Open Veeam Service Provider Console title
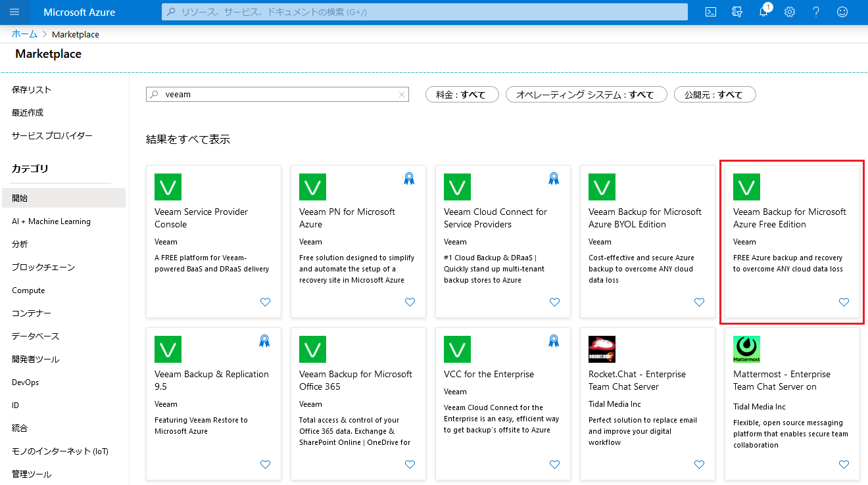The height and width of the screenshot is (485, 868). [201, 218]
